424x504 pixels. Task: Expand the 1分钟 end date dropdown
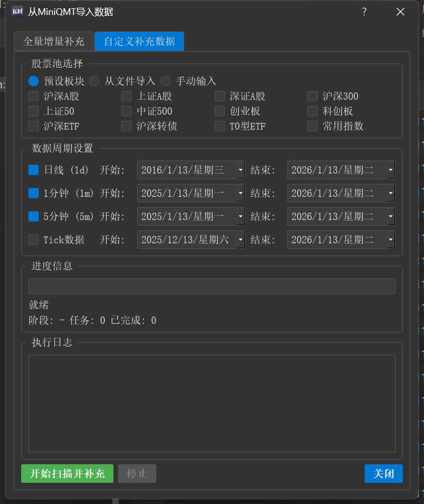click(390, 193)
